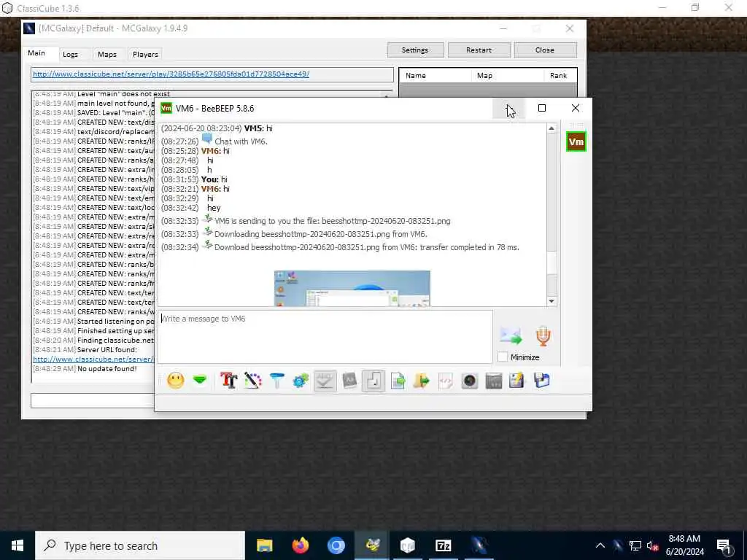Viewport: 747px width, 560px height.
Task: Enable the Minimize checkbox in BeeBEEP
Action: click(502, 357)
